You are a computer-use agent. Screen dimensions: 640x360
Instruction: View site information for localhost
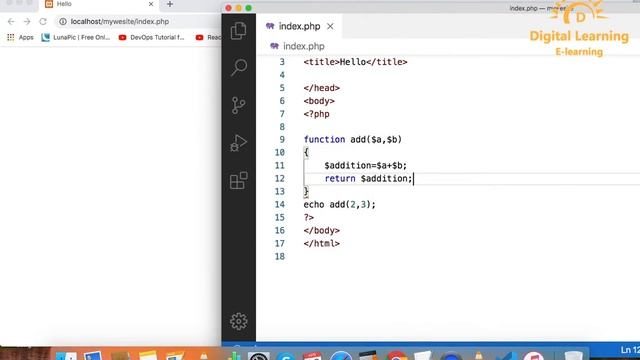tap(63, 22)
